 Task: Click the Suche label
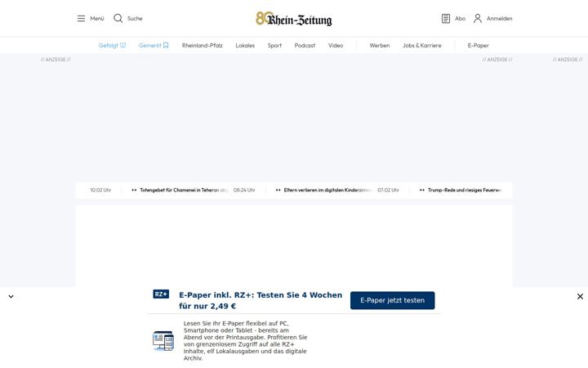[x=135, y=18]
